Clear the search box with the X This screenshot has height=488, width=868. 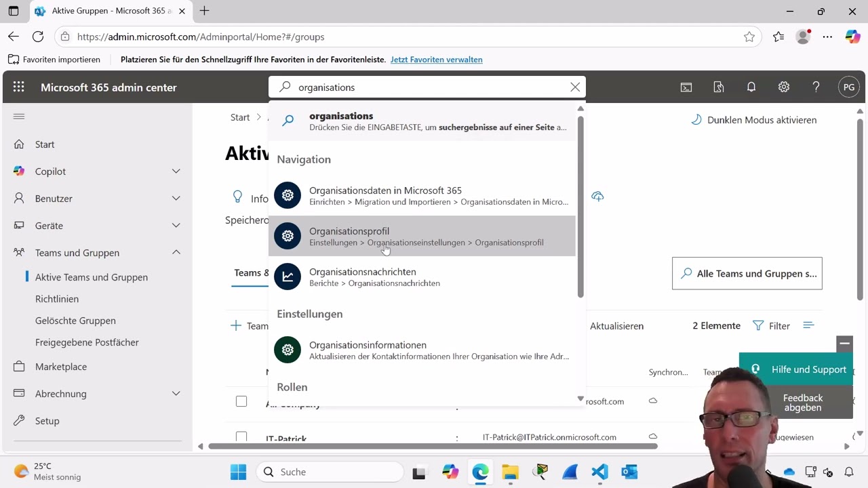coord(575,87)
